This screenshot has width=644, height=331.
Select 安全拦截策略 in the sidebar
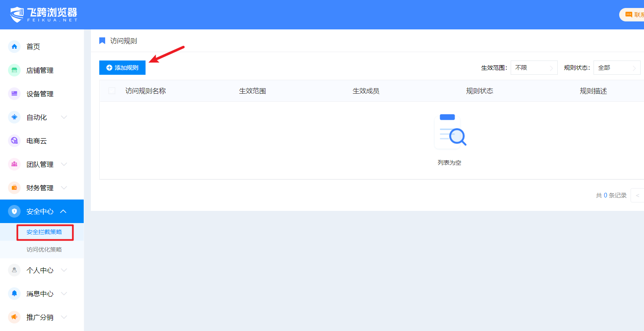[x=44, y=232]
